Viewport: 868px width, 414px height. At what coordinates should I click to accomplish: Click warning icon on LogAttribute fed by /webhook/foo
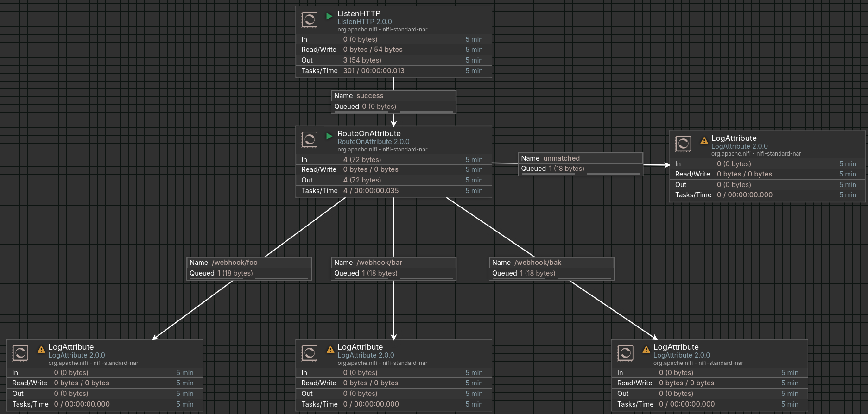click(x=41, y=350)
